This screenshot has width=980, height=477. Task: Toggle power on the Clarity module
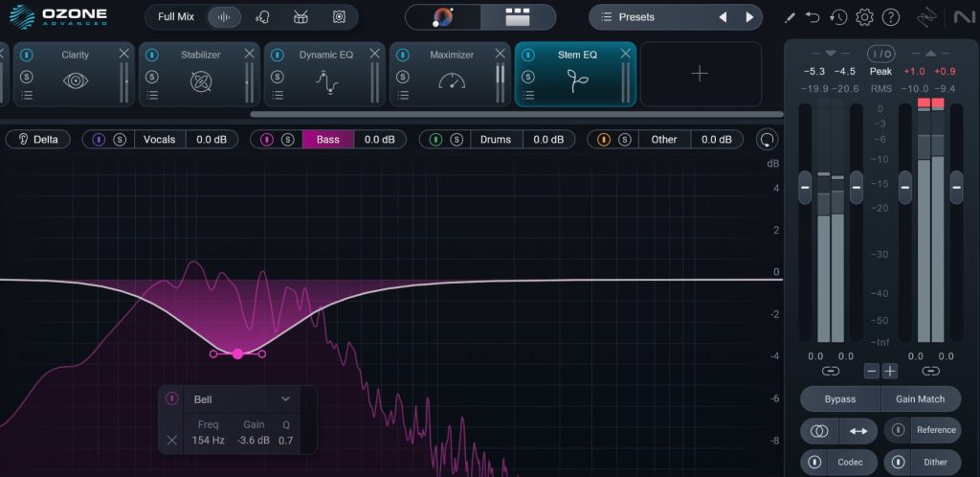(x=27, y=56)
